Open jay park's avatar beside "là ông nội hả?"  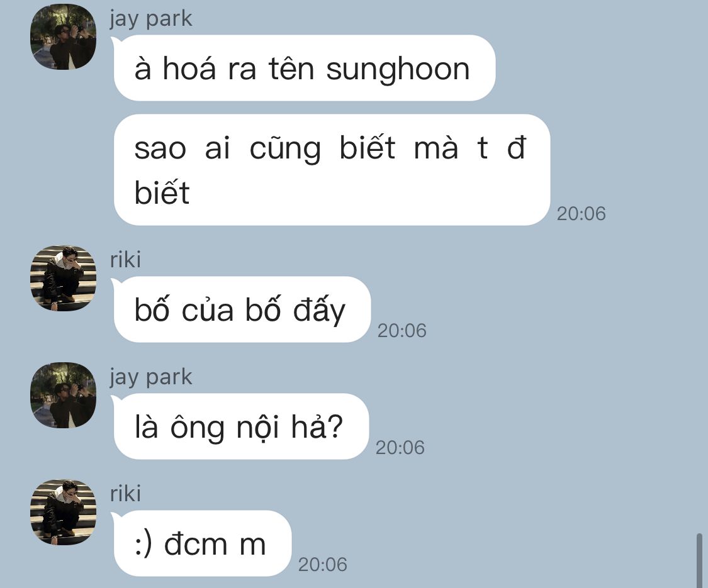coord(63,396)
